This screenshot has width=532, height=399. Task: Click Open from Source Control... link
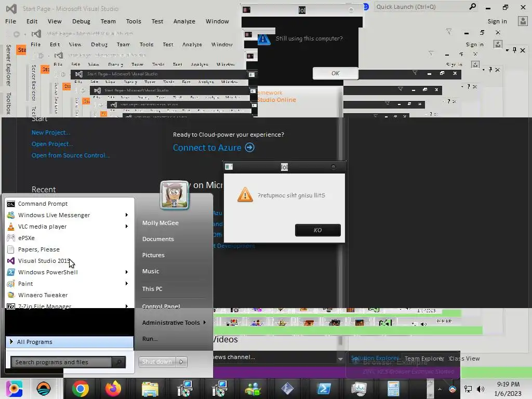coord(71,155)
